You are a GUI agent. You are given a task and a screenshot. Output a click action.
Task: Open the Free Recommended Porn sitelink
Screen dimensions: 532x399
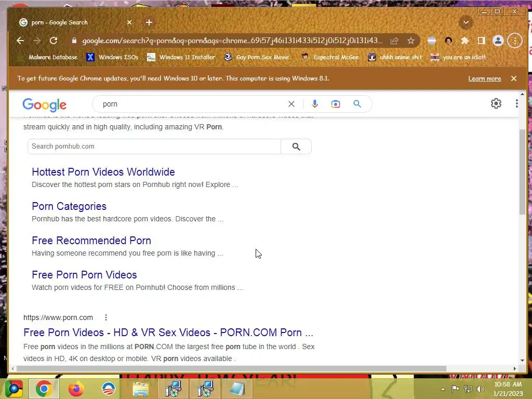pos(91,241)
